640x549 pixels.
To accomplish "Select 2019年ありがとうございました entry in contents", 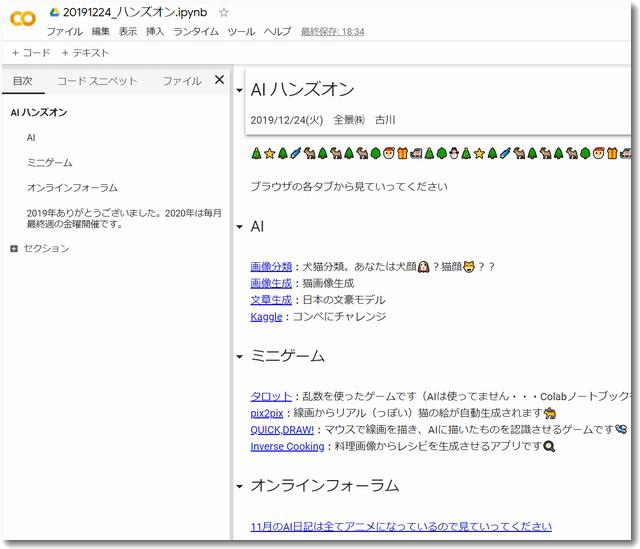I will [x=124, y=218].
